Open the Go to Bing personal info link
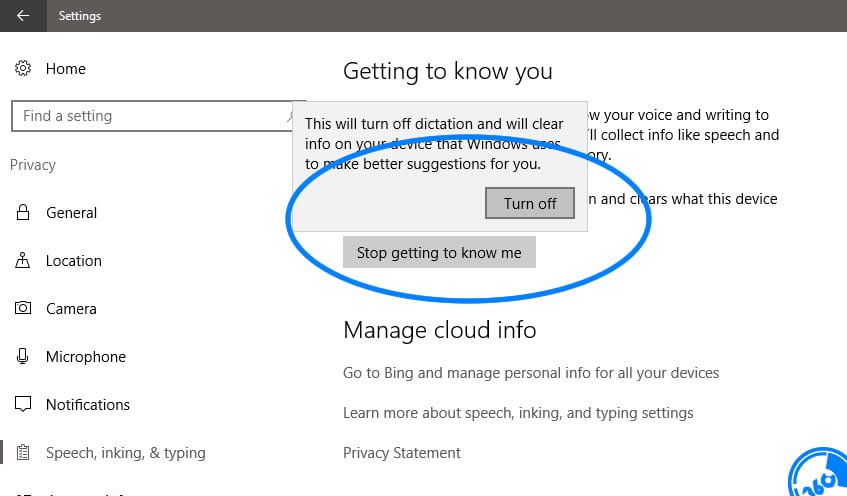 point(531,373)
